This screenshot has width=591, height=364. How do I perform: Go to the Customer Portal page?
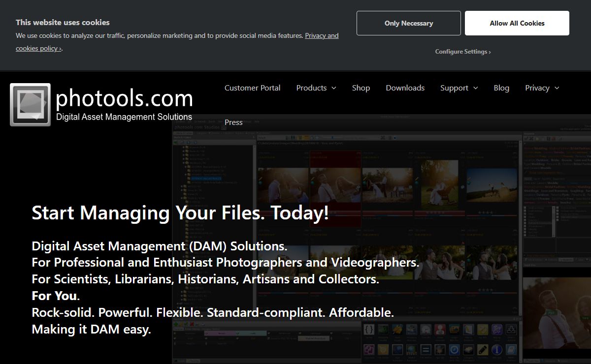[x=252, y=88]
